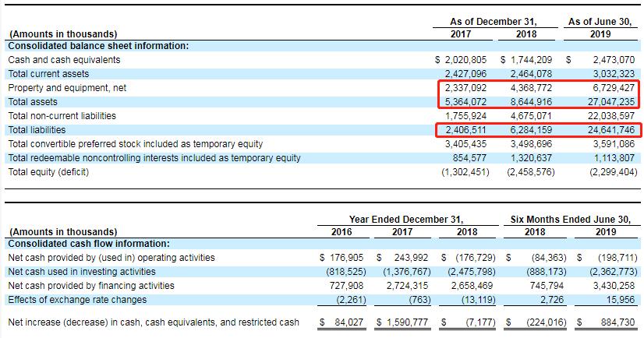Click the As of December 31 column header
The image size is (644, 338).
493,21
